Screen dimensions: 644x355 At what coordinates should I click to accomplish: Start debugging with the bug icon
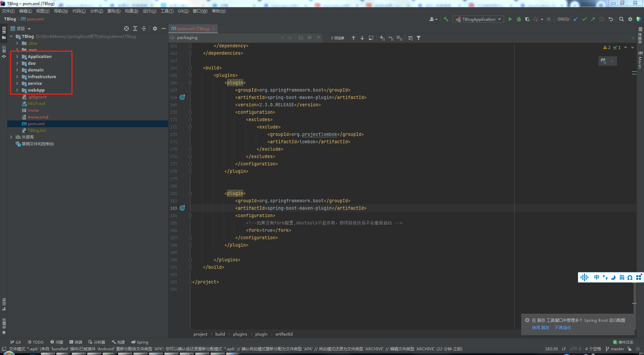tap(519, 19)
